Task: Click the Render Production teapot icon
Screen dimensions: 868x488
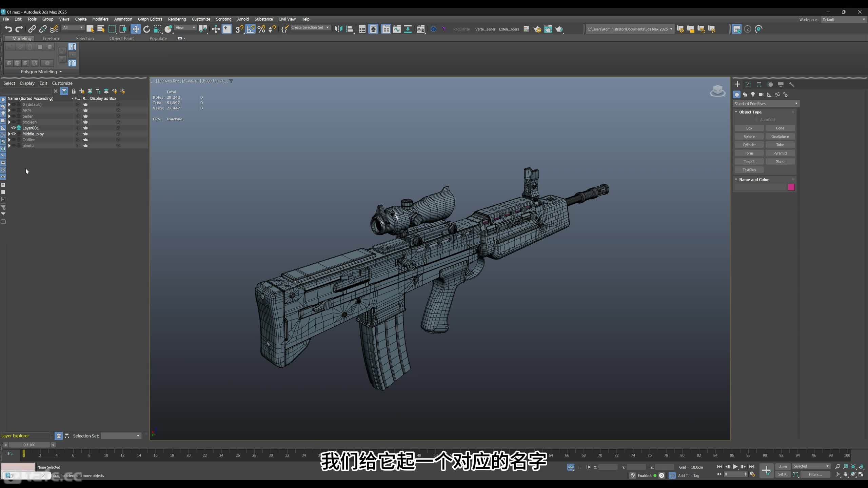Action: coord(559,29)
